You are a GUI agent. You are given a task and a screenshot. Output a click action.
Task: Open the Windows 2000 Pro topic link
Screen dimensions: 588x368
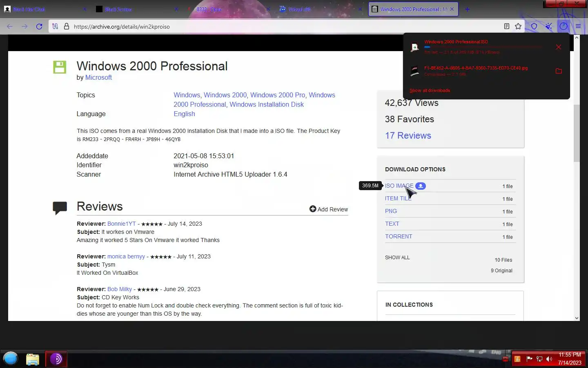[278, 95]
